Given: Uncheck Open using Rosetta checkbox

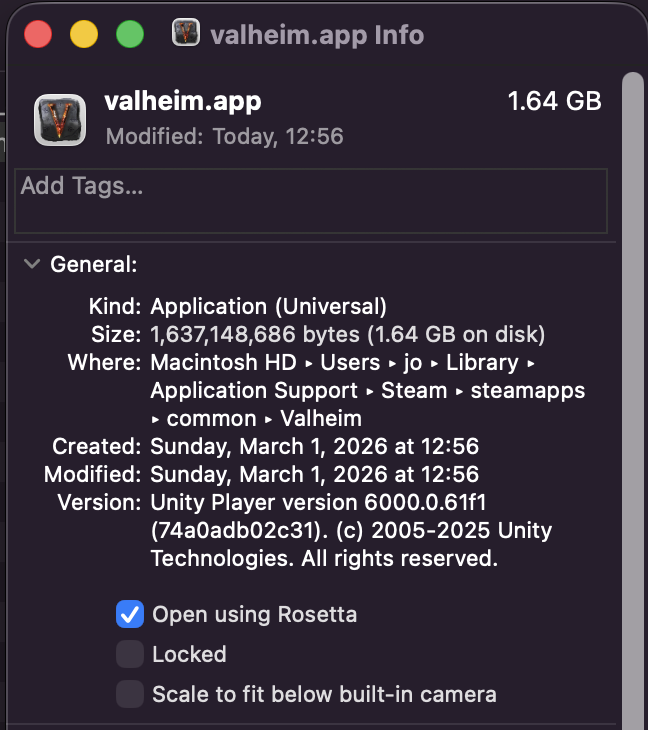Looking at the screenshot, I should tap(130, 614).
